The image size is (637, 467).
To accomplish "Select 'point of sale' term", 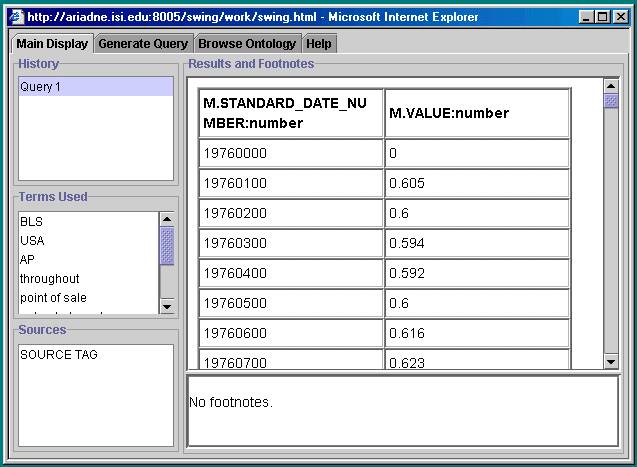I will point(54,298).
